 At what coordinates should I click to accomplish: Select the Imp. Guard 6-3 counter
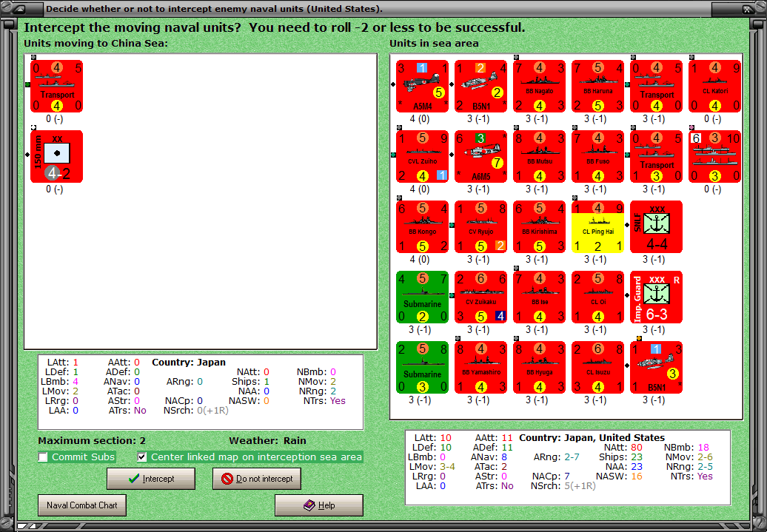pos(657,297)
